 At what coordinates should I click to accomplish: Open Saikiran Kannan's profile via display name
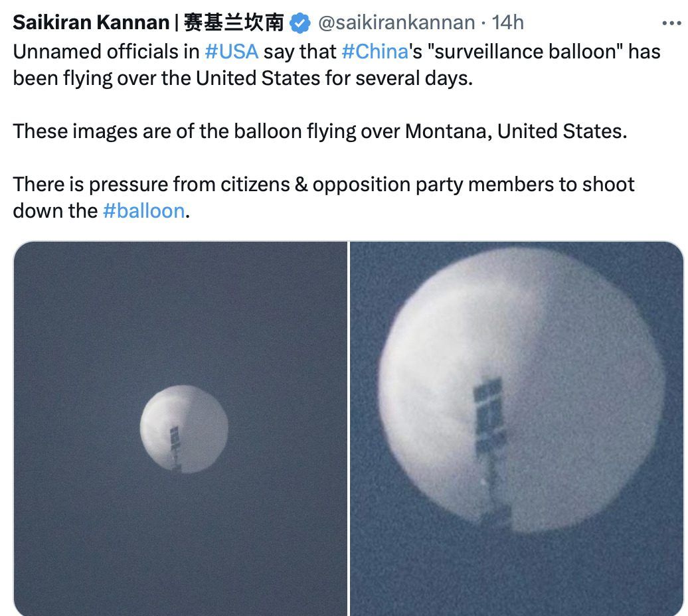[x=91, y=23]
